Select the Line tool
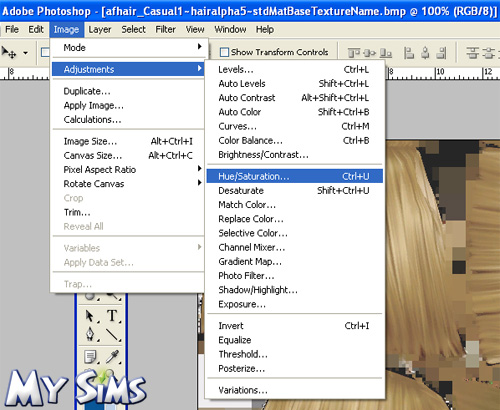 pyautogui.click(x=112, y=335)
